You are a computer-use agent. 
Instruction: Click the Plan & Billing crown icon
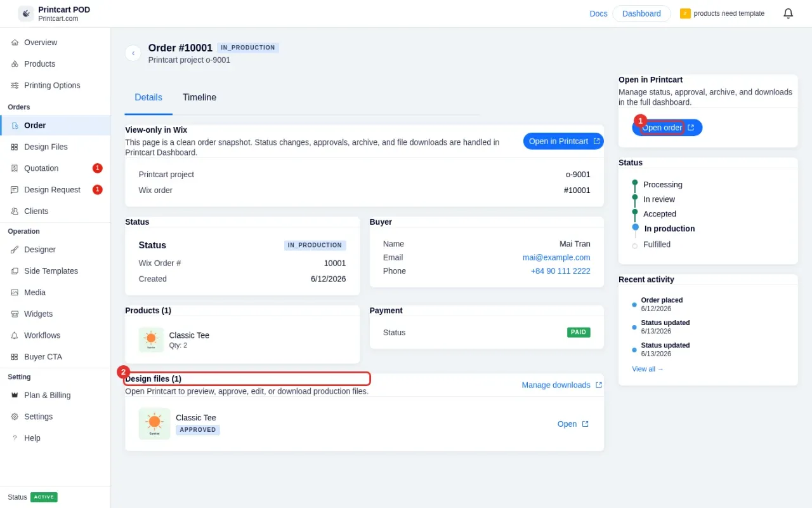pos(15,395)
